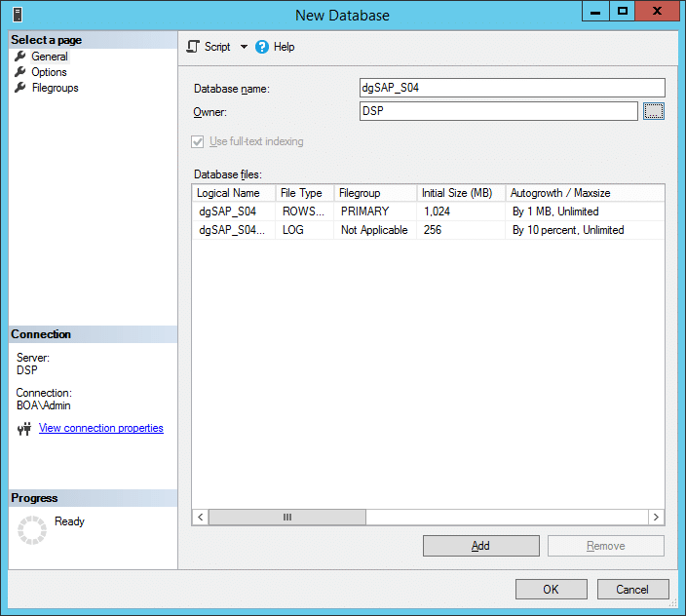Confirm with the OK button

[x=551, y=589]
